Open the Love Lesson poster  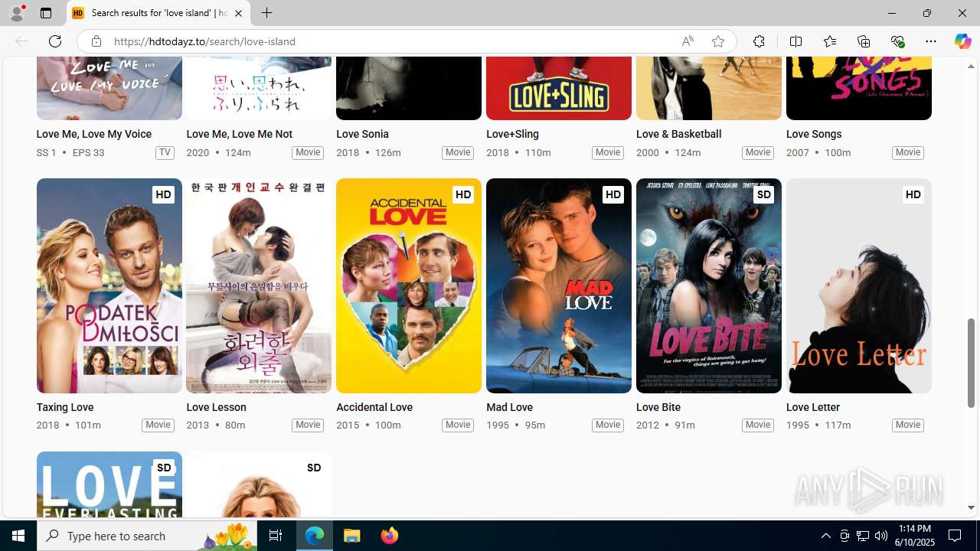coord(259,285)
